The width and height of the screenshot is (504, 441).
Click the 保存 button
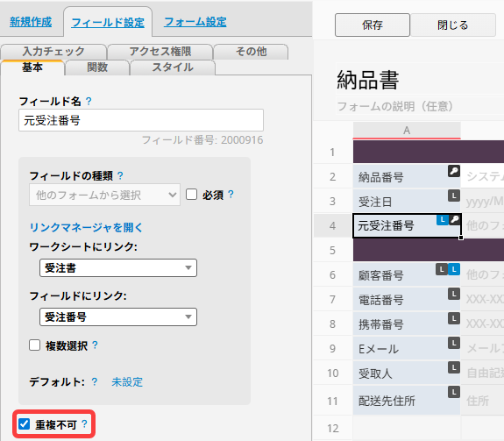coord(373,25)
